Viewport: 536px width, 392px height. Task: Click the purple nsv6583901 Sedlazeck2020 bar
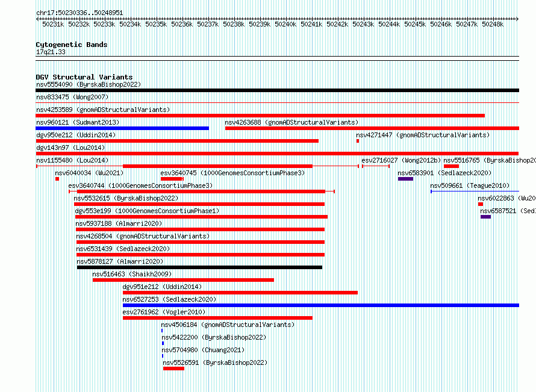tap(405, 179)
